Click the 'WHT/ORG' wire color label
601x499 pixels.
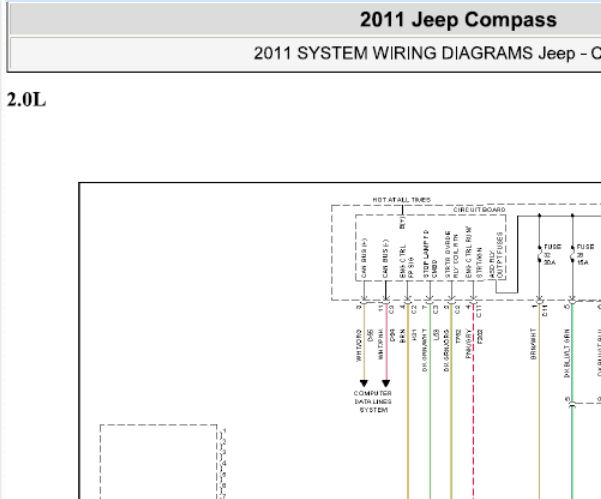click(x=359, y=345)
